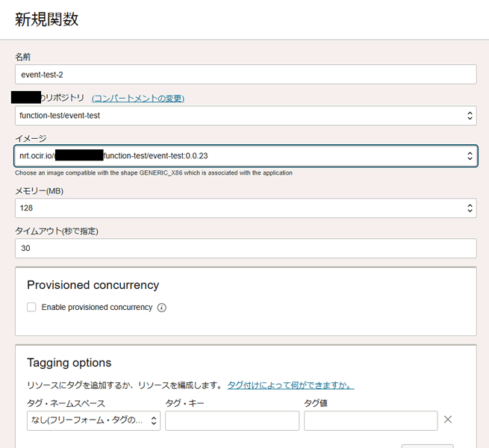Click the メモリー(MB) label

coord(40,190)
